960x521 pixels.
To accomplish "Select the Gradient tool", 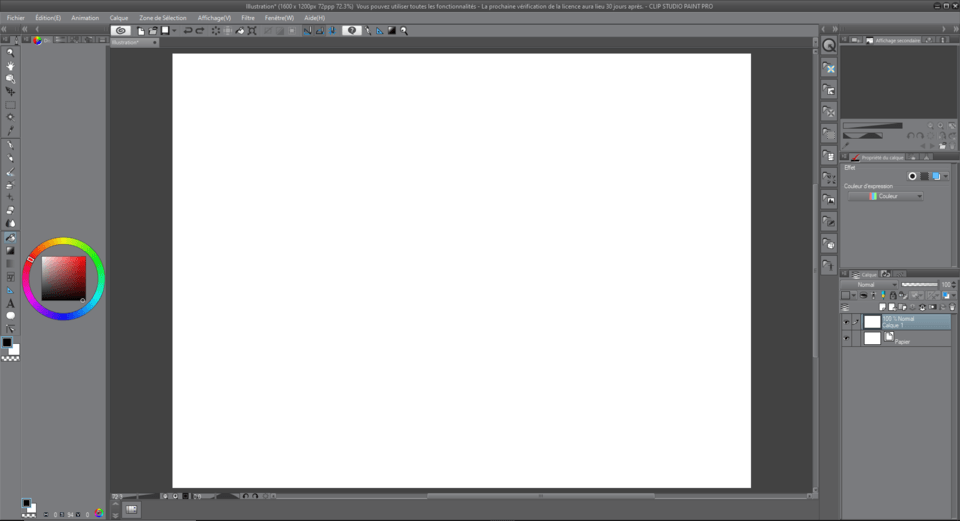I will (x=11, y=250).
